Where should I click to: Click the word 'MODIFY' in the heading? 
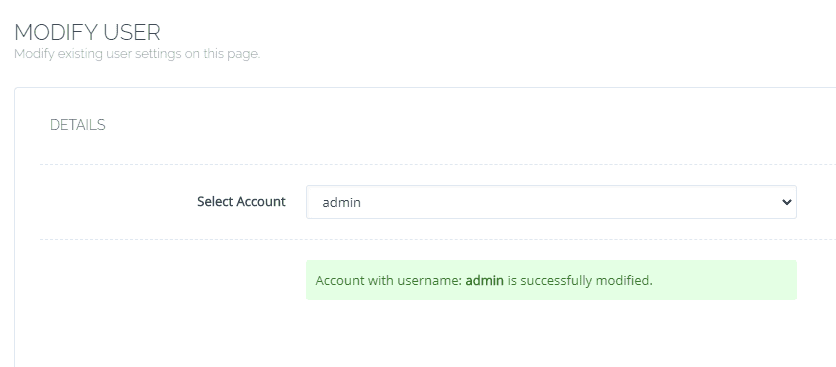click(x=56, y=33)
